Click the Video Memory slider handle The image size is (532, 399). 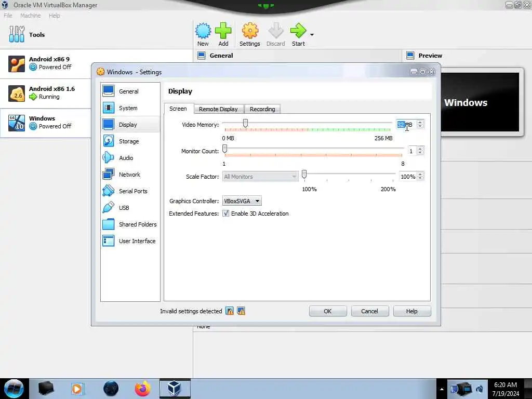[245, 123]
